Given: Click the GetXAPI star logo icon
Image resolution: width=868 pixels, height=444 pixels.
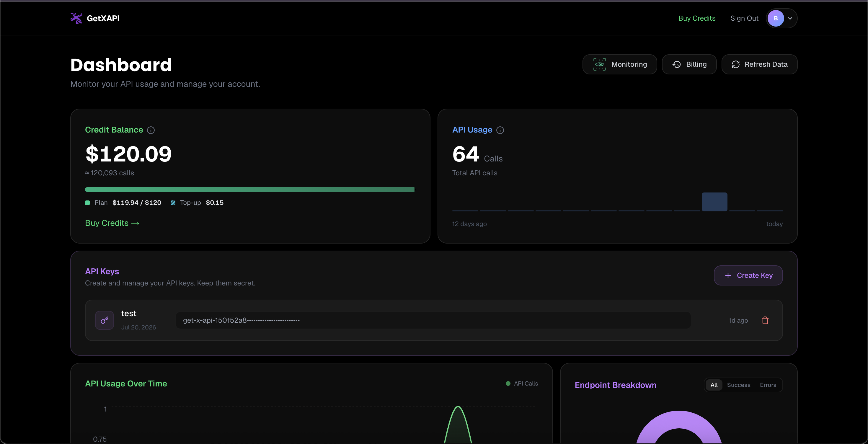Looking at the screenshot, I should [x=76, y=18].
